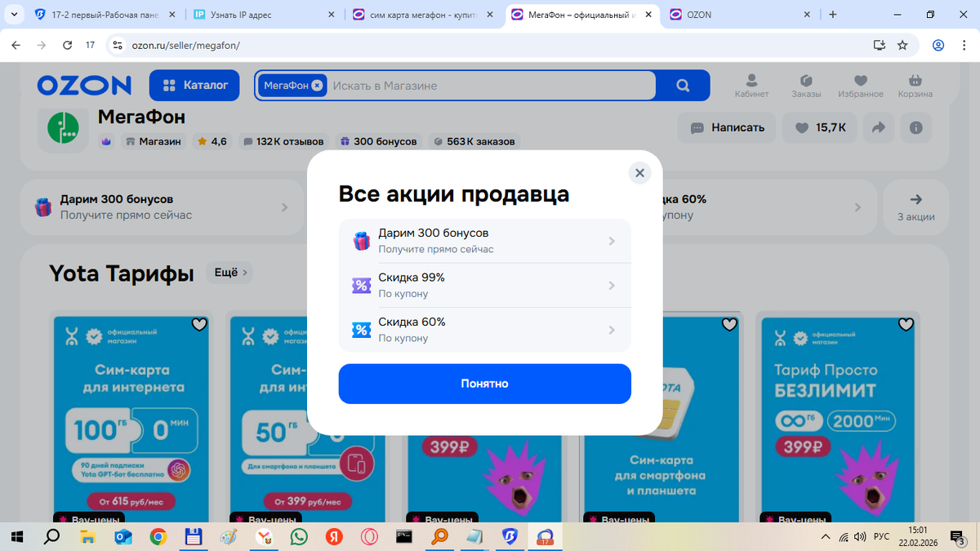Open Избранное favorites heart icon
This screenshot has height=551, width=980.
(x=861, y=82)
